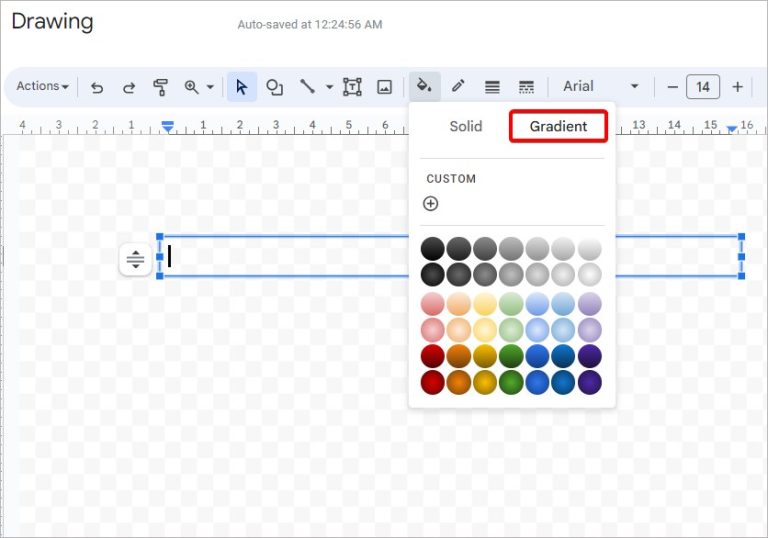Select the Text box tool
Image resolution: width=768 pixels, height=538 pixels.
click(x=352, y=87)
